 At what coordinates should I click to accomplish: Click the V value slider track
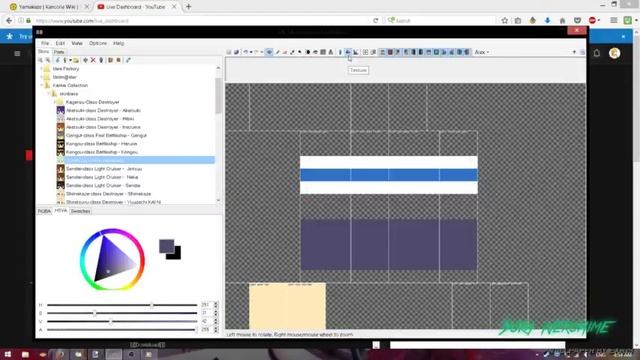coord(122,322)
